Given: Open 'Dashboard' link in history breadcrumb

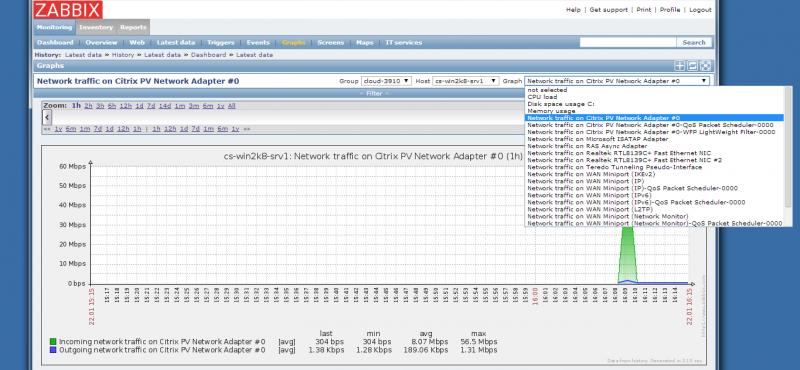Looking at the screenshot, I should click(x=208, y=55).
